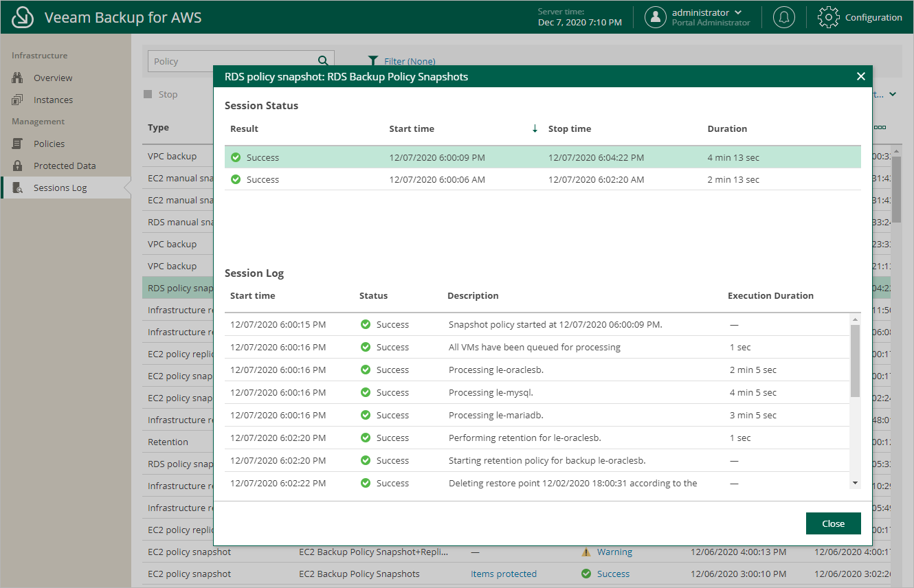914x588 pixels.
Task: Go to the Policies page
Action: click(49, 144)
